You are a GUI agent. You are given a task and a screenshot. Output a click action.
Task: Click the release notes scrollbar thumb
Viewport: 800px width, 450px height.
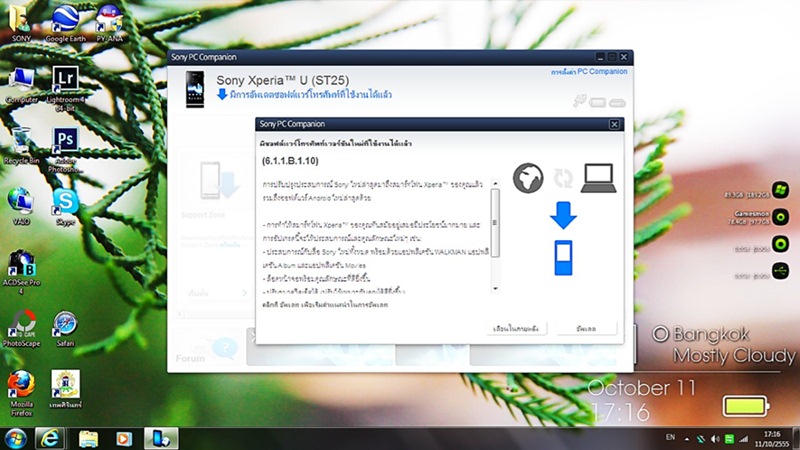point(495,223)
